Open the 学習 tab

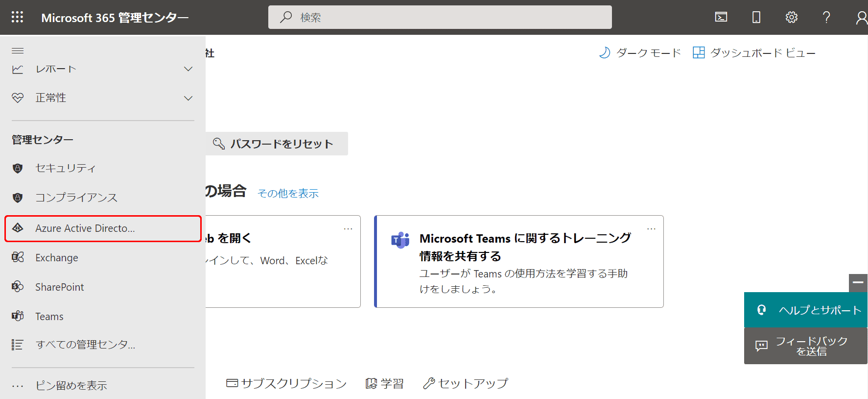click(x=385, y=383)
